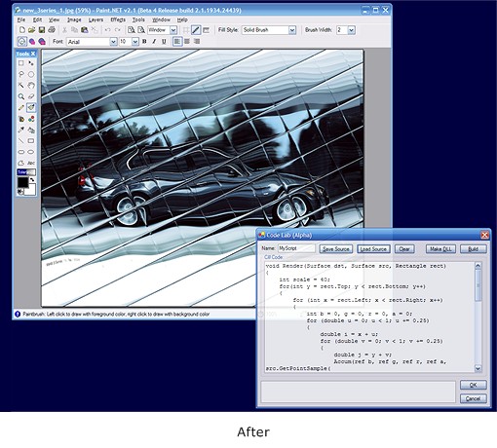
Task: Click the code editor scrollbar down arrow
Action: pyautogui.click(x=478, y=368)
